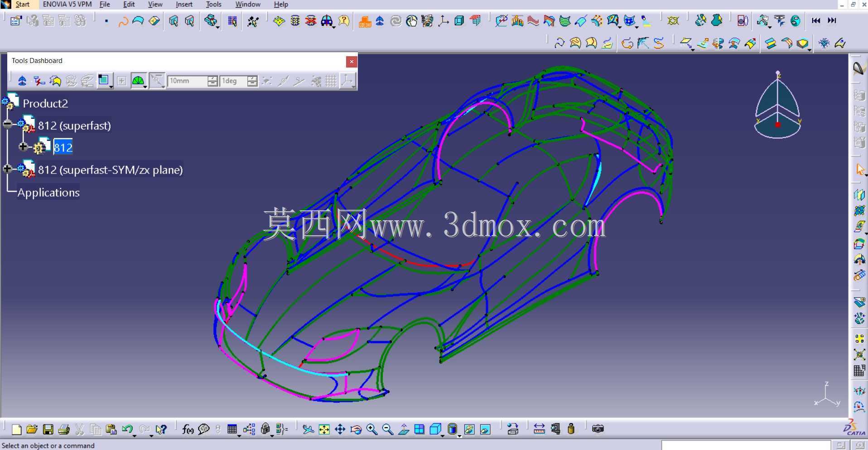Click the car visualization icon

pos(327,21)
